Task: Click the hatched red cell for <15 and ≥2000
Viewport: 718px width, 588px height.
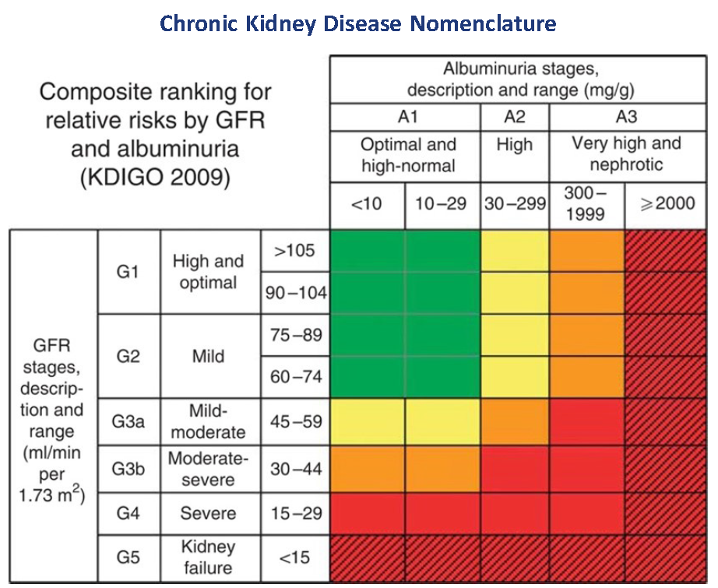Action: (x=665, y=557)
